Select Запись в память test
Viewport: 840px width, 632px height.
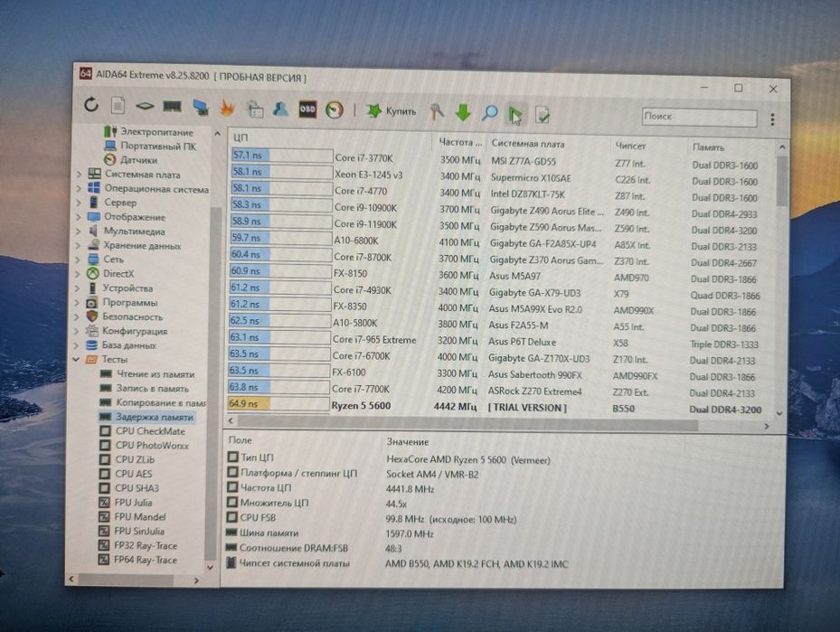click(145, 388)
